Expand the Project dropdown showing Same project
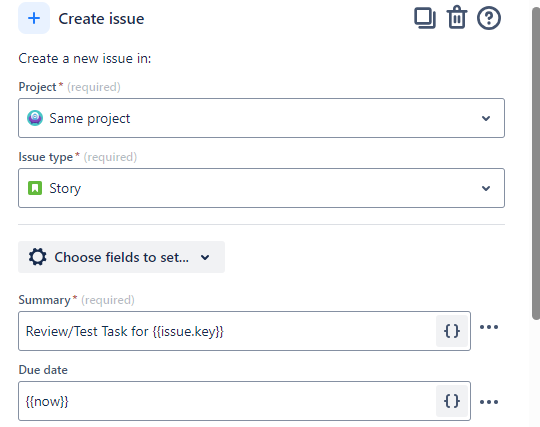 point(261,118)
